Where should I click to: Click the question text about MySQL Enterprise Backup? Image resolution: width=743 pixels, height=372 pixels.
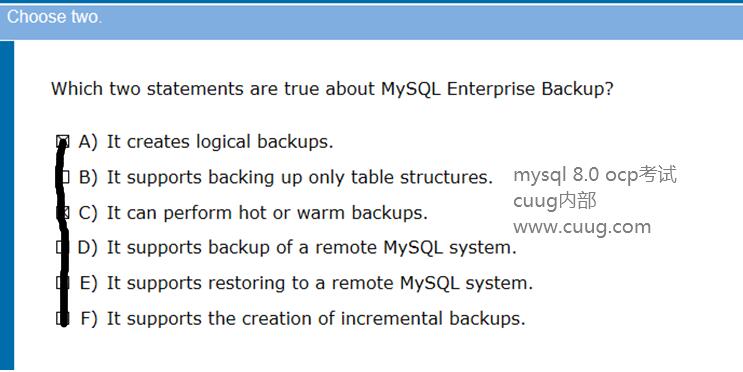click(x=332, y=89)
